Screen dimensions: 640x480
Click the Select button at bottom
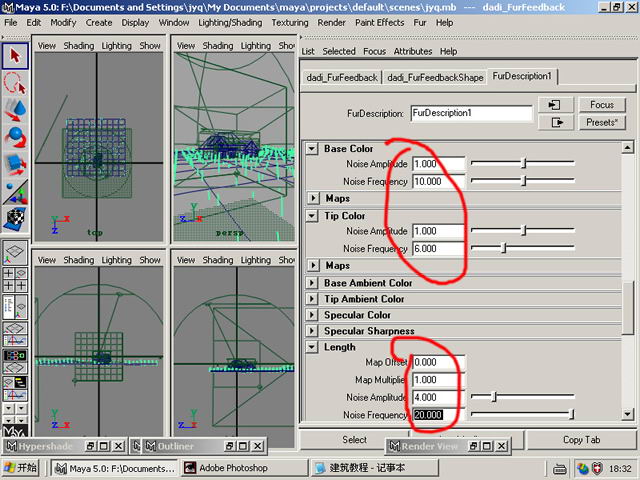click(354, 440)
